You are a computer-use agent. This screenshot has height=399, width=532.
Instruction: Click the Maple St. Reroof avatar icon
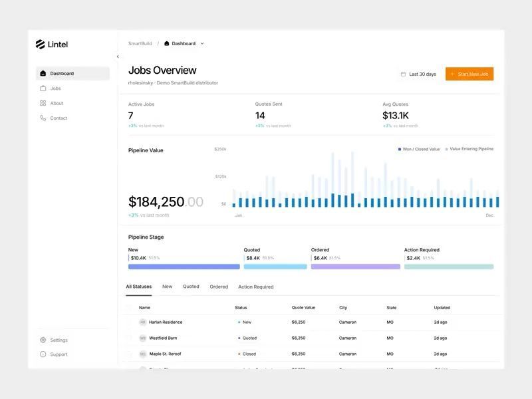(143, 354)
